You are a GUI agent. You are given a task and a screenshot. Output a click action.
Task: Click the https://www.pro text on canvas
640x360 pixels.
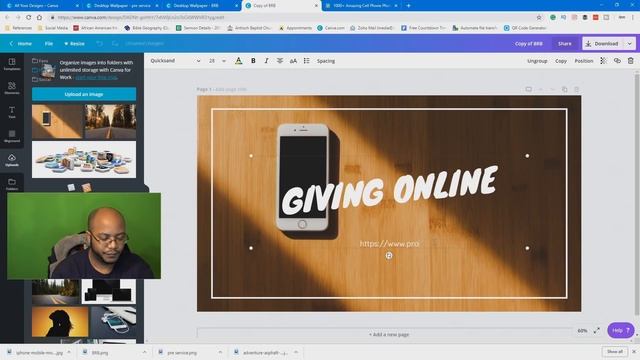389,244
